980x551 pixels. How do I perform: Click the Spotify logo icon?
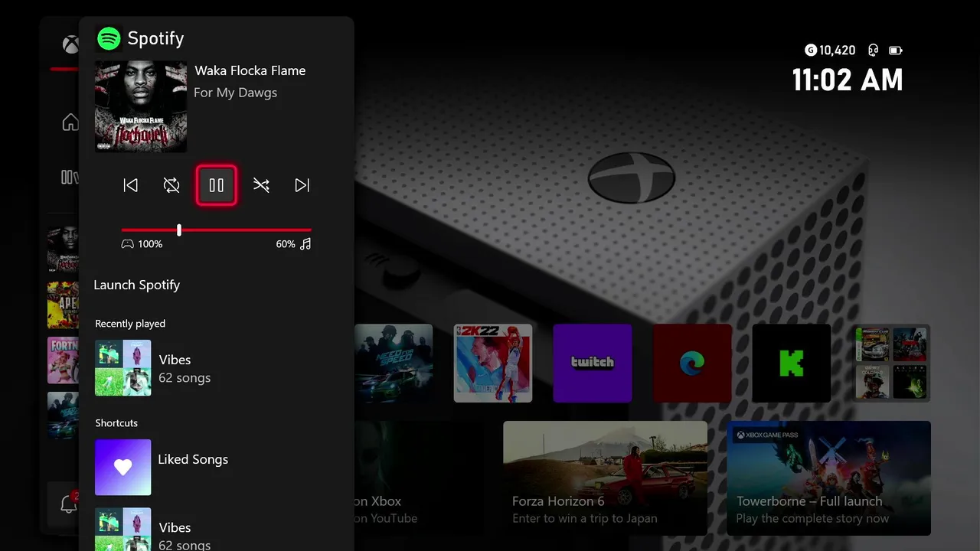pyautogui.click(x=109, y=38)
